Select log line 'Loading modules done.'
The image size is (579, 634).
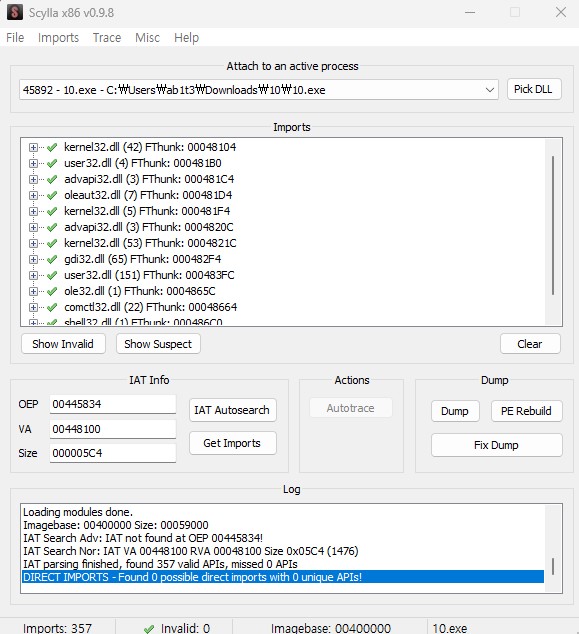click(x=78, y=512)
